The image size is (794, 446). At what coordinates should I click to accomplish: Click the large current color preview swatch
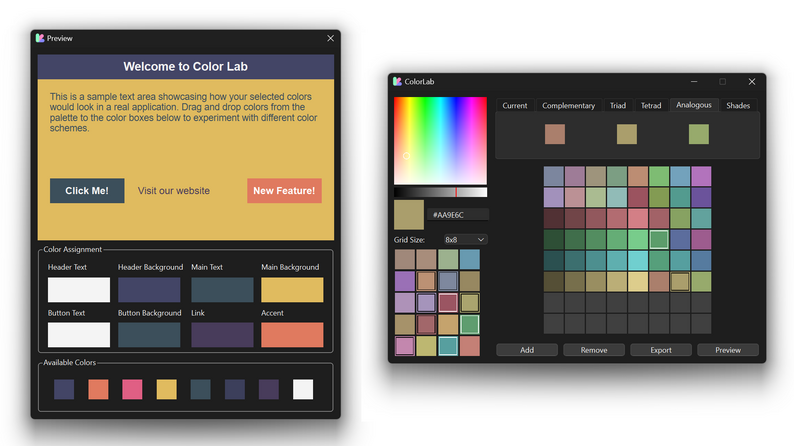pos(409,215)
